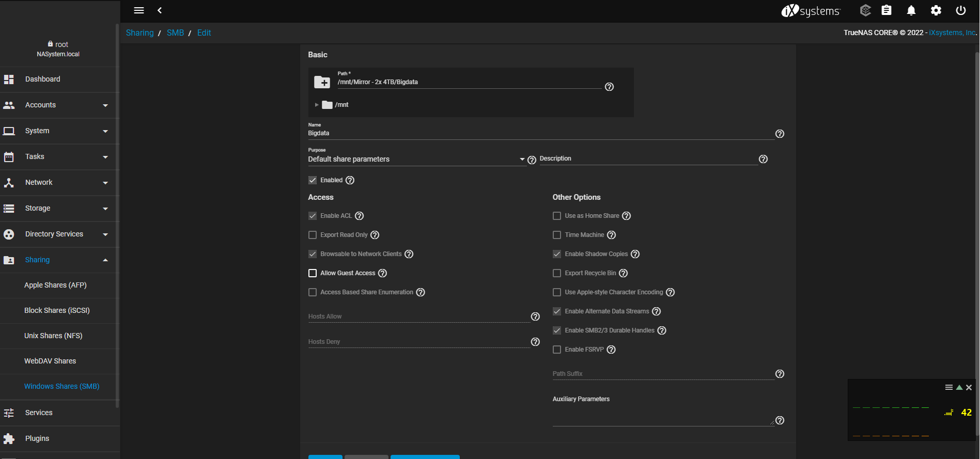Click the TrueCommand icon in top bar
Screen dimensions: 980x459
click(865, 10)
